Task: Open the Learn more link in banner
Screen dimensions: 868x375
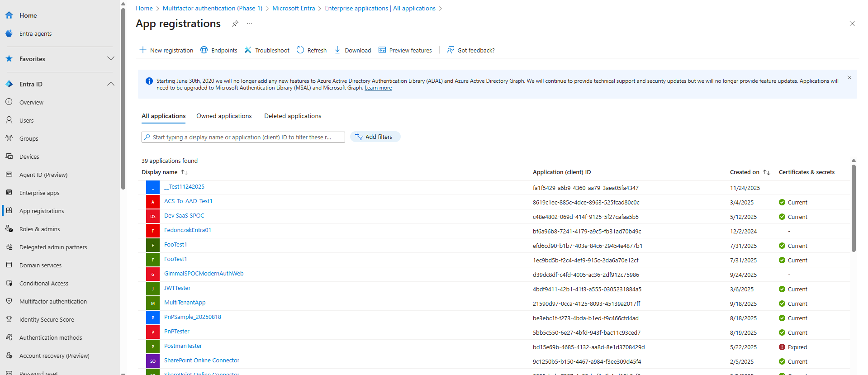Action: click(x=378, y=88)
